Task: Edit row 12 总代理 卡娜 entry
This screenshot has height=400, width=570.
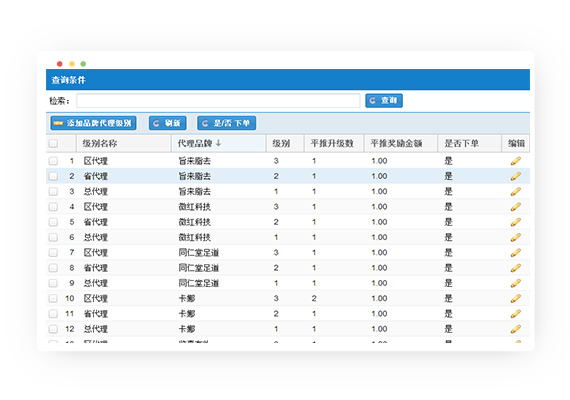Action: (x=515, y=329)
